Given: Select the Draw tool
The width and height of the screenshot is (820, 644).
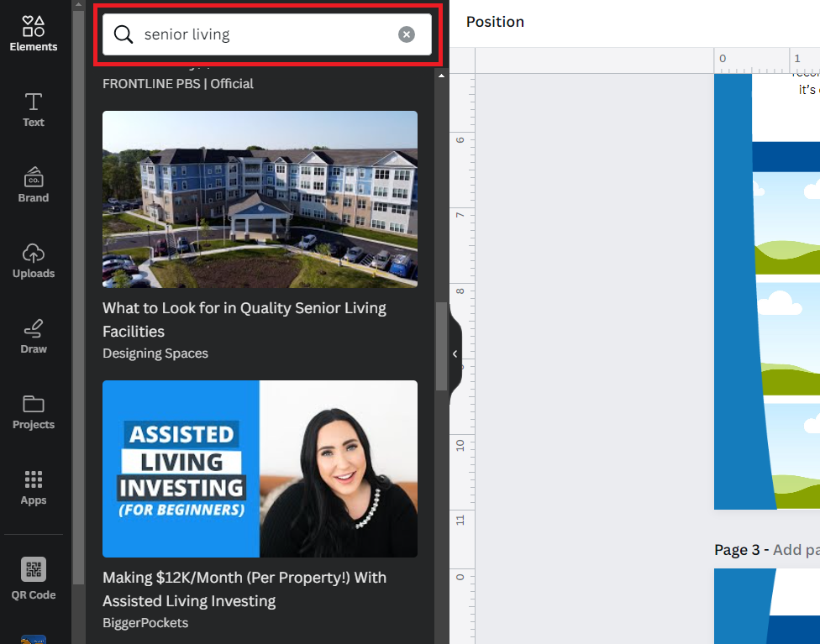Looking at the screenshot, I should pos(34,337).
